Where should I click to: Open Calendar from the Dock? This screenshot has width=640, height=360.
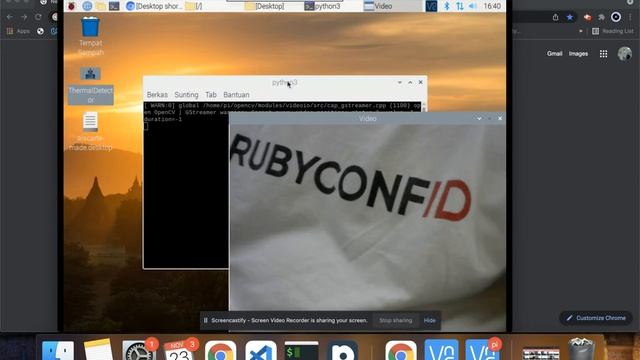[x=179, y=350]
